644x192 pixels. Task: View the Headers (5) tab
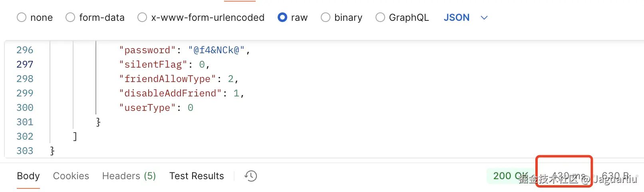(x=129, y=176)
